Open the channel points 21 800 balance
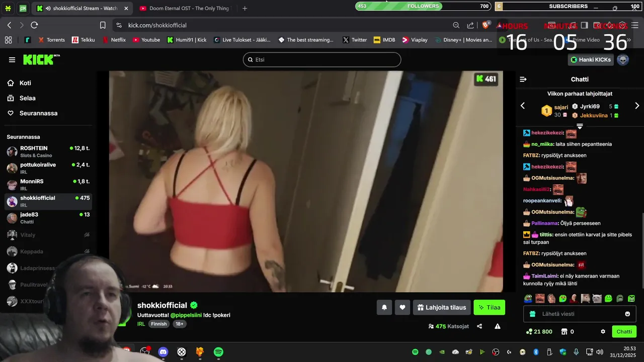Viewport: 644px width, 362px height. click(539, 332)
